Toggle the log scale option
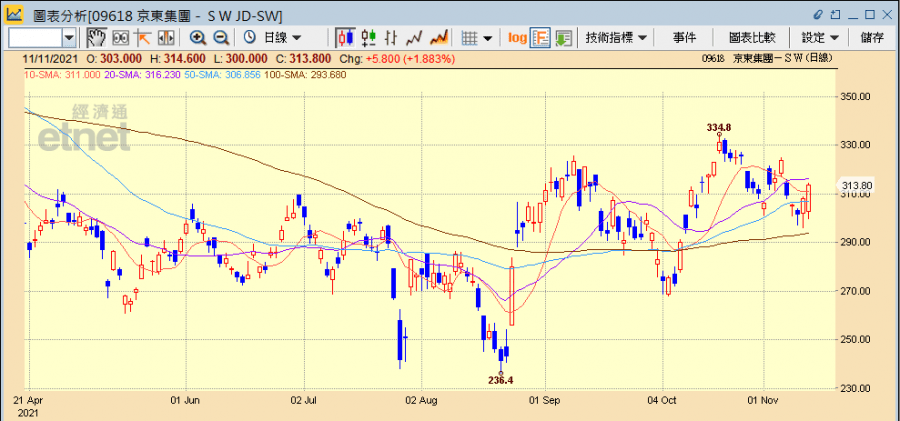This screenshot has width=900, height=421. point(516,37)
